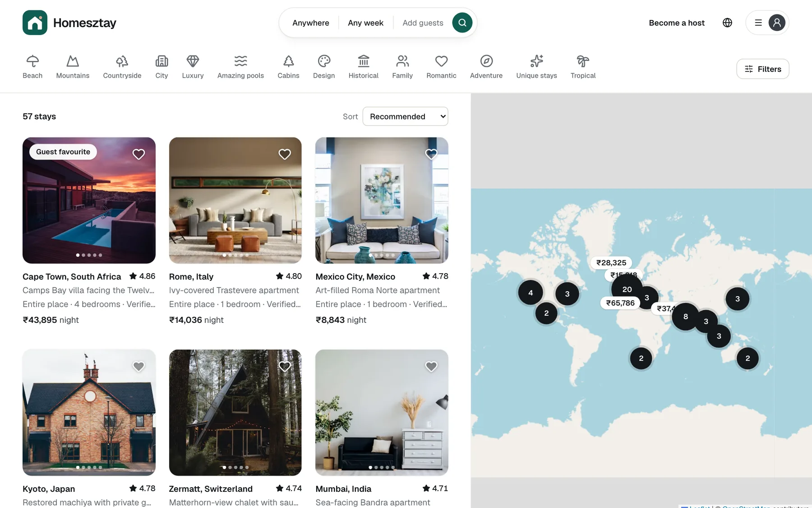The height and width of the screenshot is (508, 812).
Task: Click Become a host
Action: coord(676,23)
